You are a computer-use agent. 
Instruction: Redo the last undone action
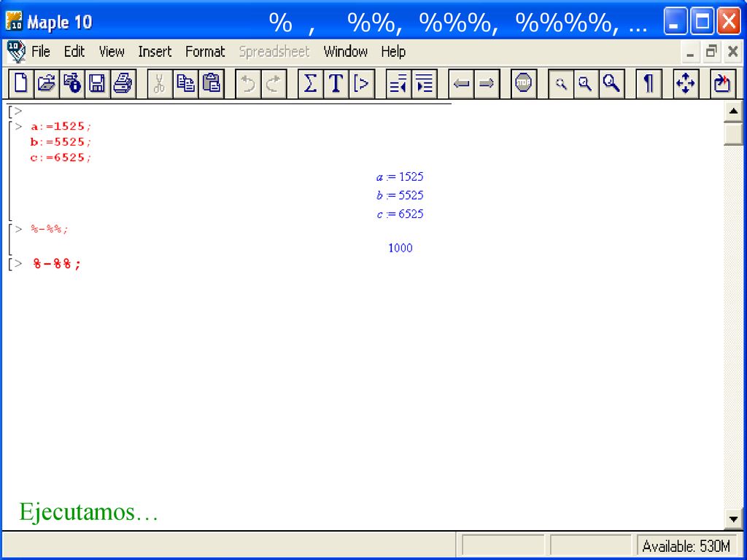click(x=274, y=84)
